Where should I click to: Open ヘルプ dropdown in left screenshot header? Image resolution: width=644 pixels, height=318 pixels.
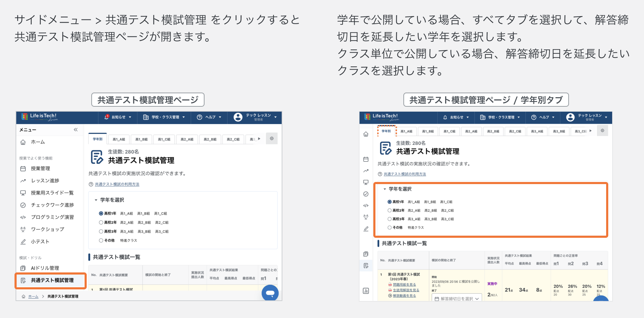point(209,117)
